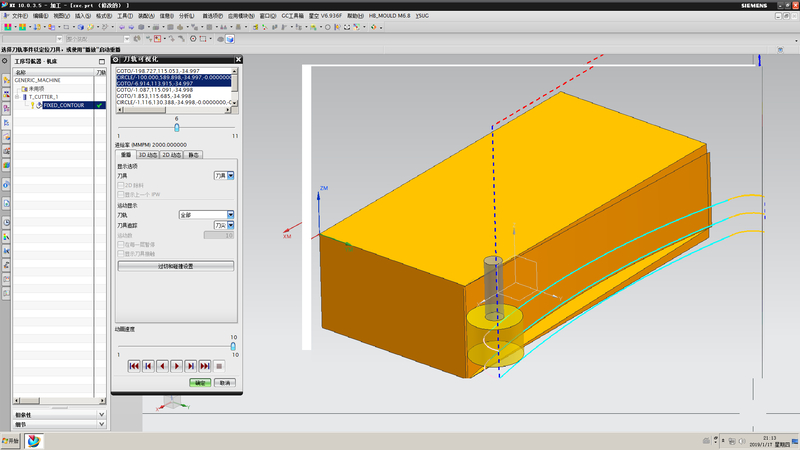800x450 pixels.
Task: Switch to the 3D 动态 tab
Action: 148,155
